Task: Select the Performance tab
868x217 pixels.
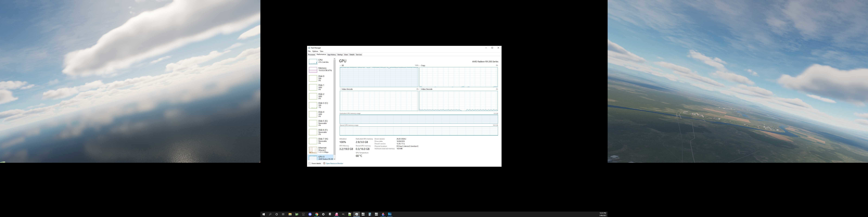Action: 321,54
